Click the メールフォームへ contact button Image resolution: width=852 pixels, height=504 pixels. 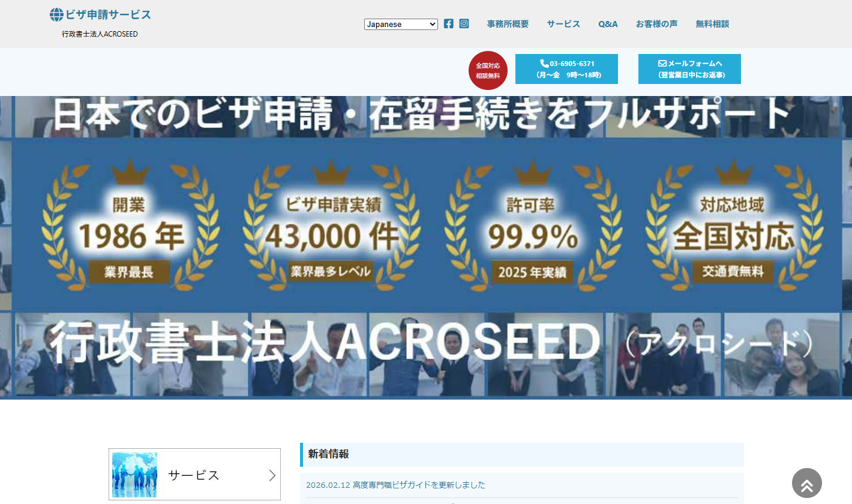click(689, 69)
